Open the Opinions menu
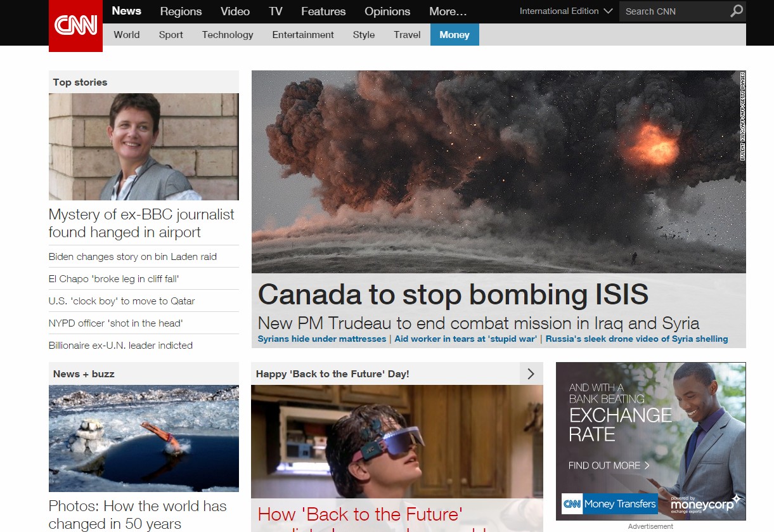 pos(387,11)
